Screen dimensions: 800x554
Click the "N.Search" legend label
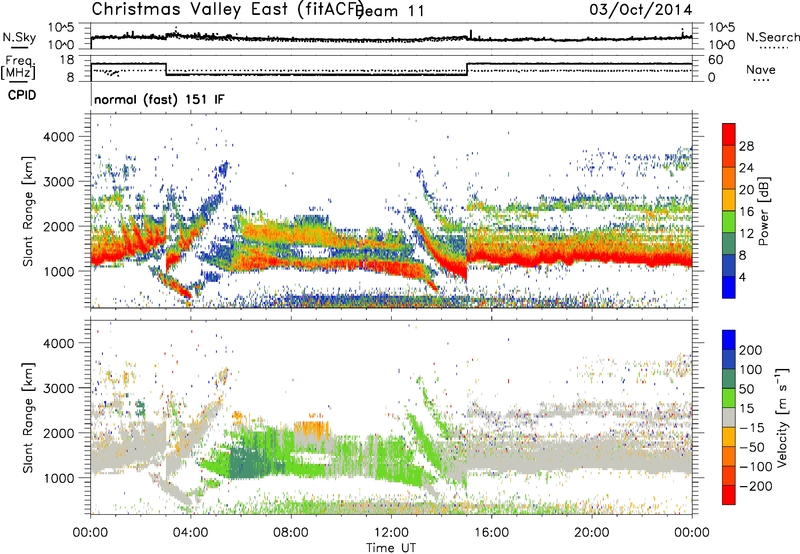pos(773,37)
